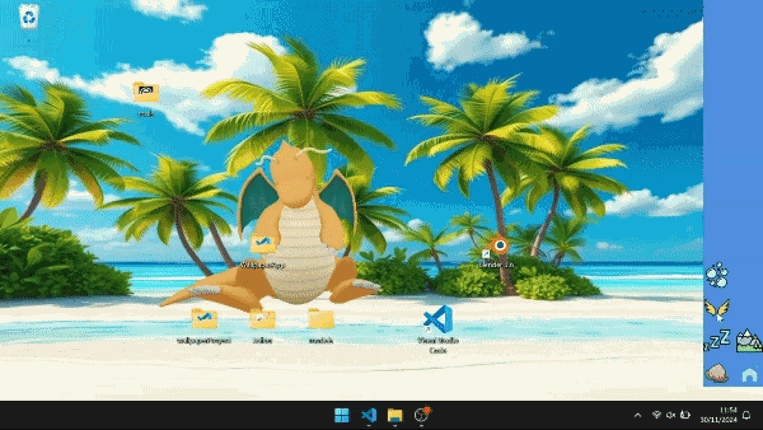Open the Recycle Bin desktop icon

[x=29, y=17]
